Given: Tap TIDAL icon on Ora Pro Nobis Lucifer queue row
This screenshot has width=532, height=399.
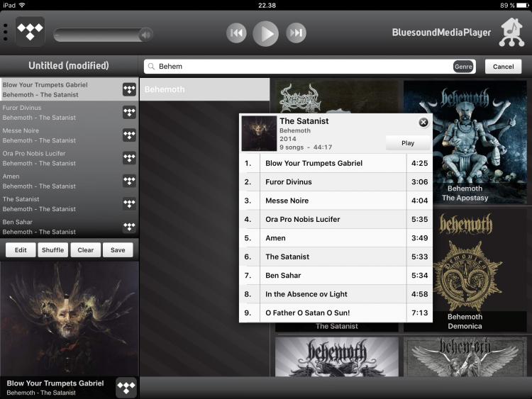Looking at the screenshot, I should coord(129,158).
